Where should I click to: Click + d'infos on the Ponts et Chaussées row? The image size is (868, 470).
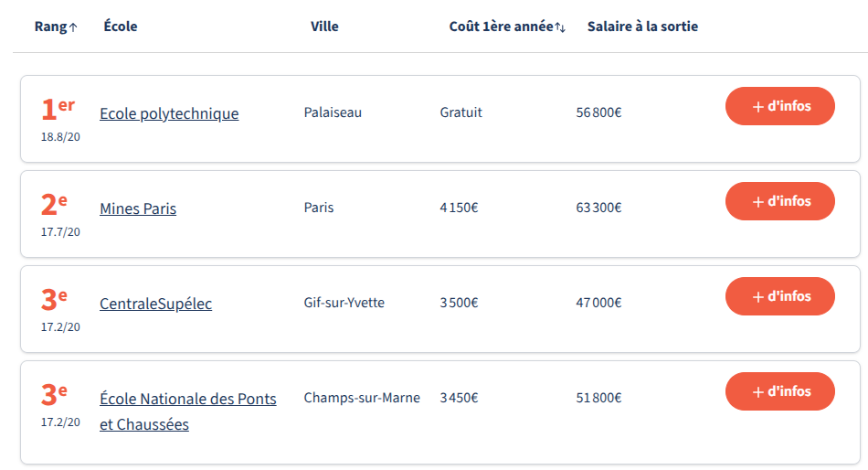click(x=779, y=391)
